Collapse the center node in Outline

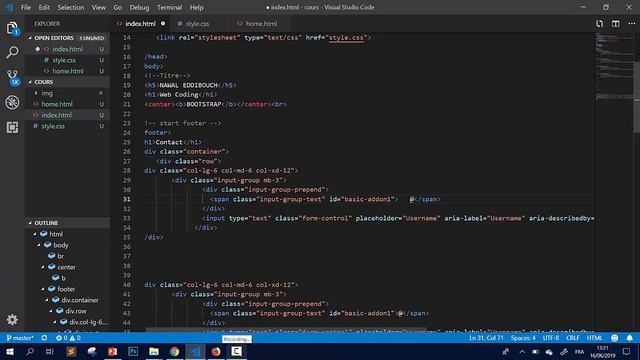[x=43, y=267]
